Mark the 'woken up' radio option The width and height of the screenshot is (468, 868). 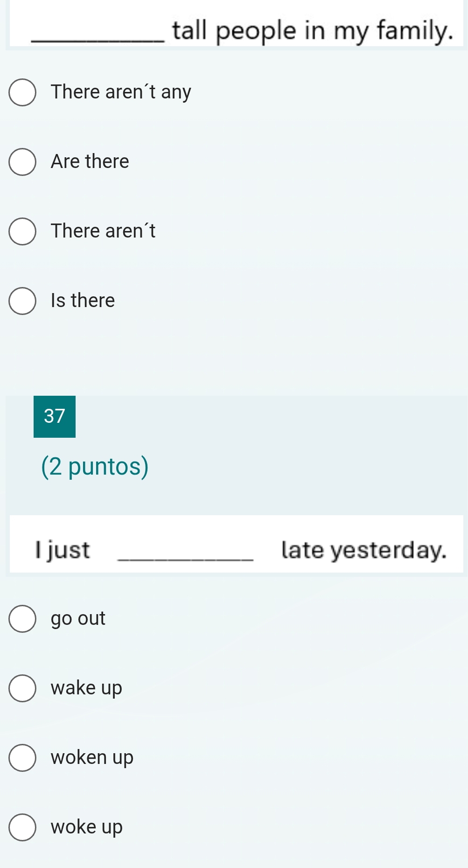click(x=22, y=758)
